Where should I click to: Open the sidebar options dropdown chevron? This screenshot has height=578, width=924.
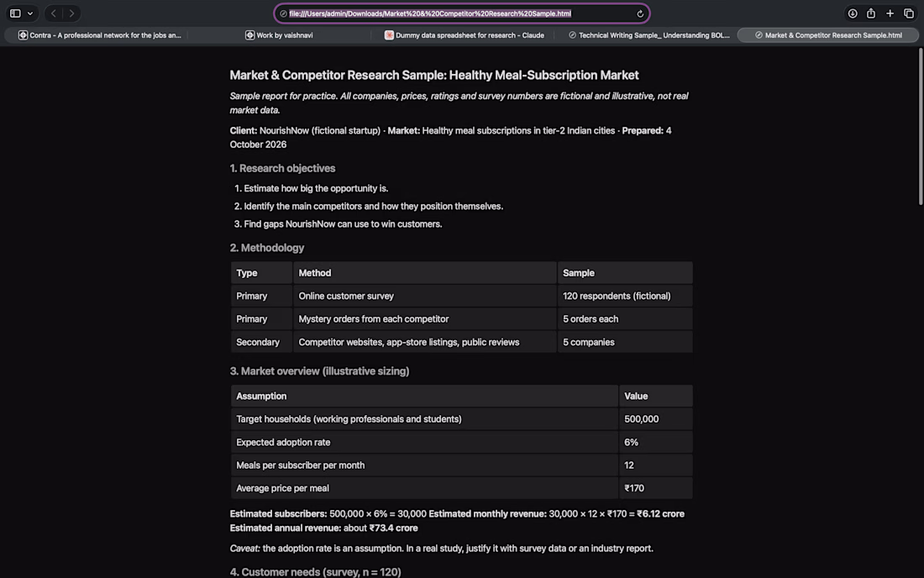30,13
